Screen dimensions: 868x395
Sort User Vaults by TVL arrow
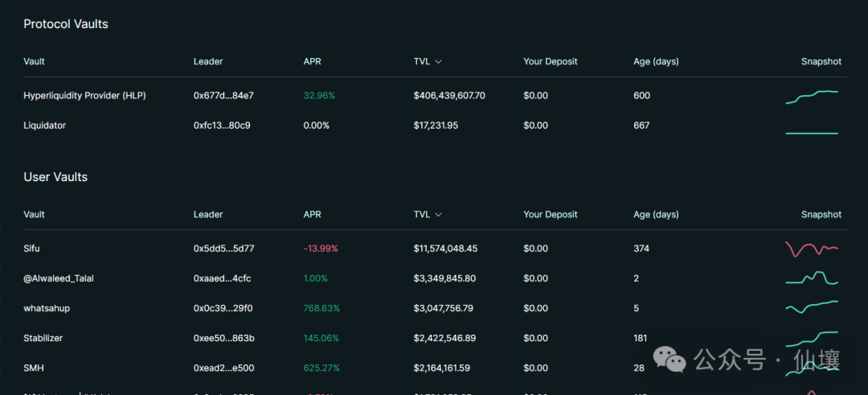coord(438,215)
